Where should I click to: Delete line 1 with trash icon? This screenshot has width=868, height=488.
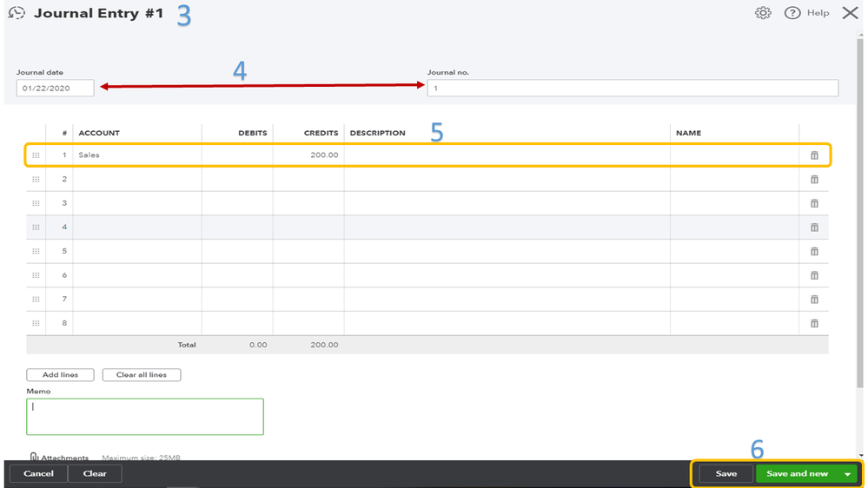(x=814, y=155)
